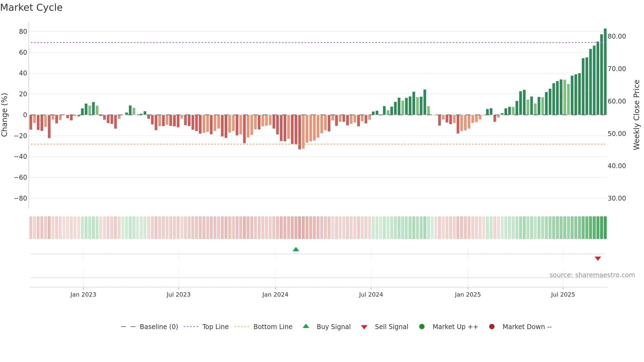Viewport: 644px width, 362px height.
Task: Toggle the Sell Signal legend entry
Action: [x=385, y=327]
